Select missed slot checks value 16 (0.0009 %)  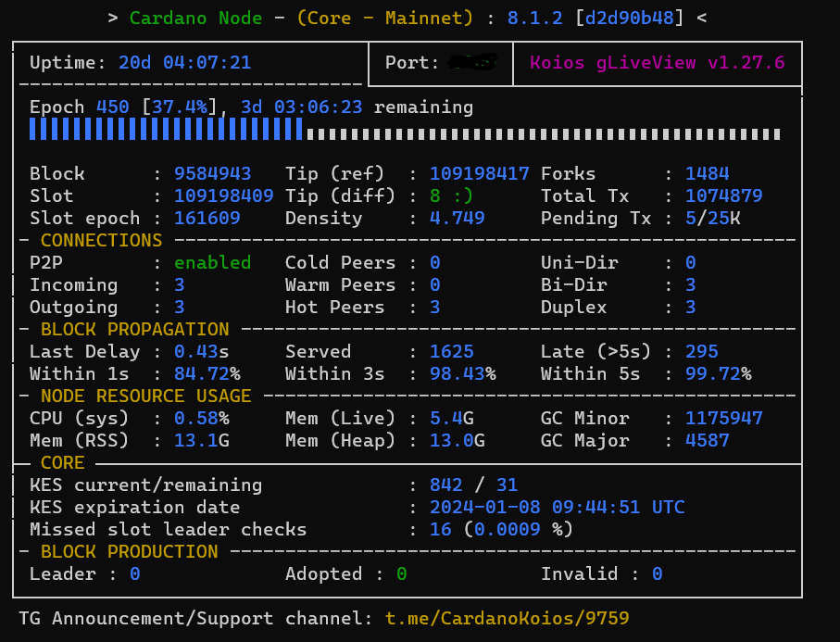coord(501,530)
